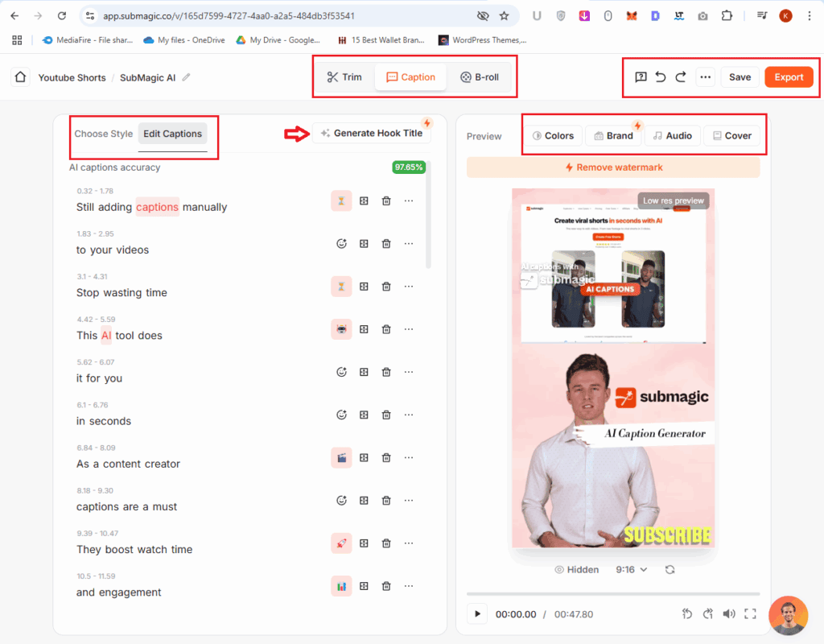
Task: Play the video preview
Action: (477, 614)
